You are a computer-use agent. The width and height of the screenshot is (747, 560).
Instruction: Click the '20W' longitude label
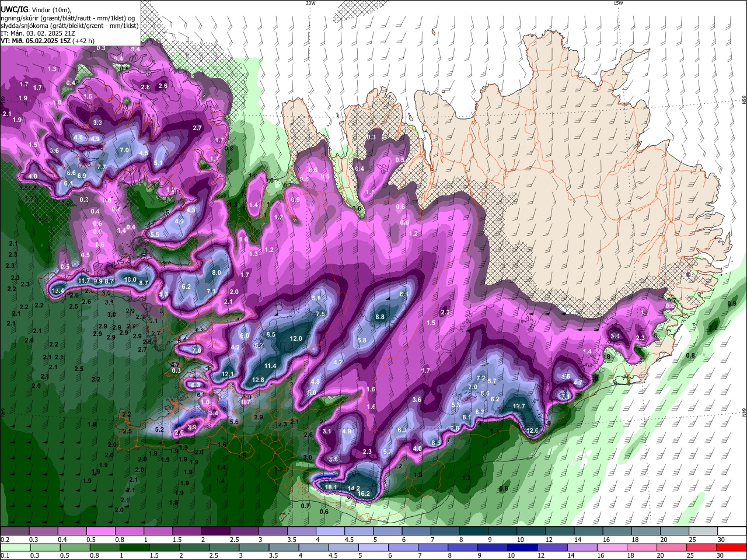tap(310, 3)
